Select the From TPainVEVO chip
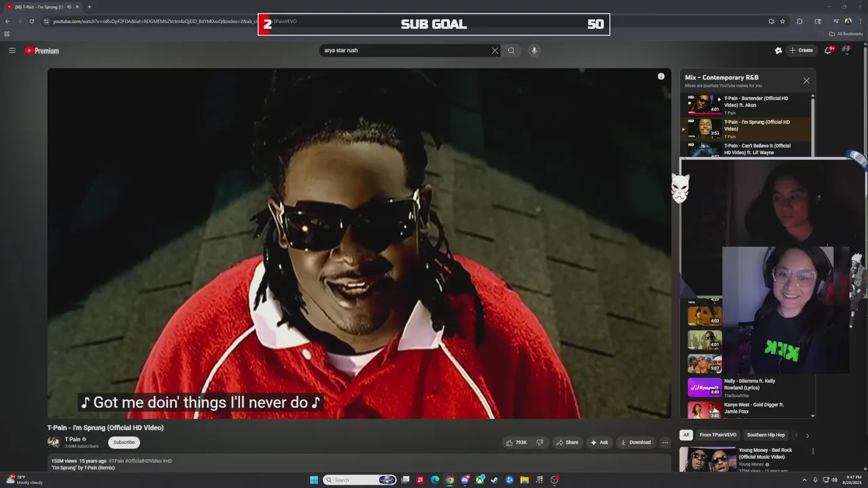The height and width of the screenshot is (488, 868). pyautogui.click(x=718, y=435)
